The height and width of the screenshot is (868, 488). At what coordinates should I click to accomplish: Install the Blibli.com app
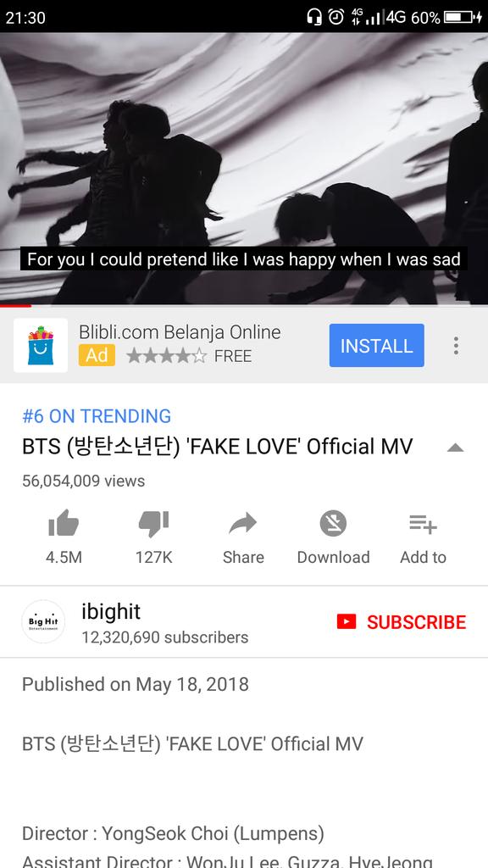coord(377,346)
